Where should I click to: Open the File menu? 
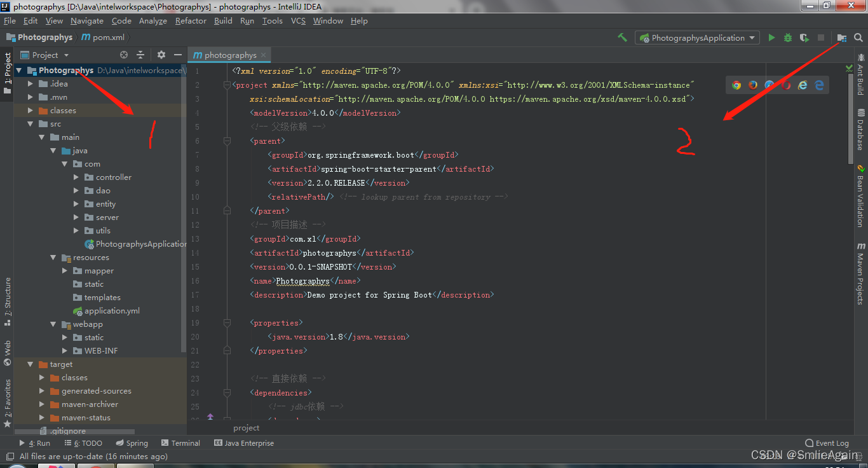(10, 21)
